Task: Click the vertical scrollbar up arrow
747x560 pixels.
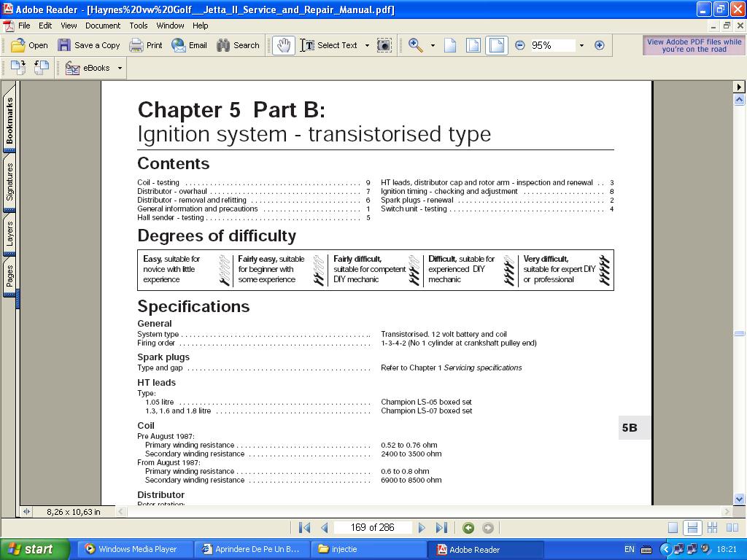Action: [739, 99]
